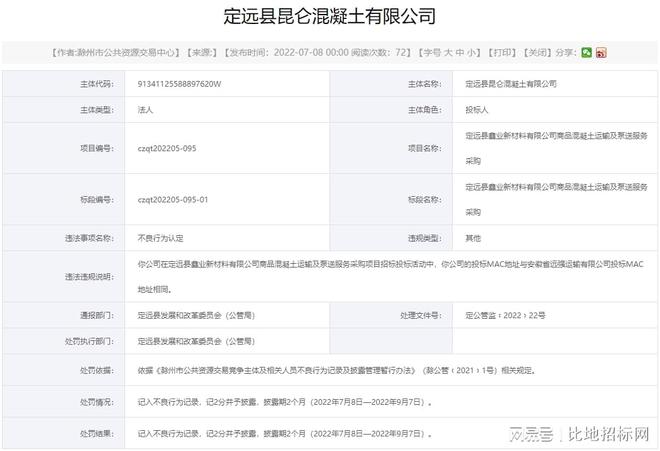
Task: Click the 标段名称 label
Action: pos(425,200)
